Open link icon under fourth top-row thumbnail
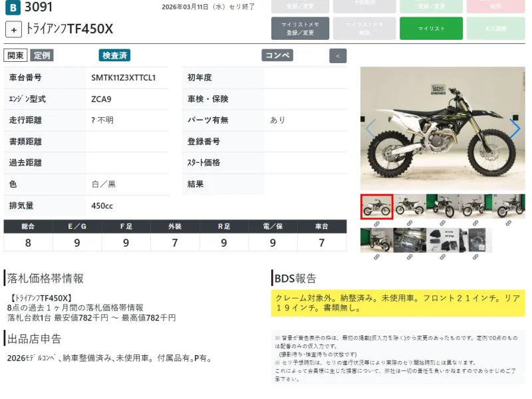This screenshot has height=399, width=532. 475,223
